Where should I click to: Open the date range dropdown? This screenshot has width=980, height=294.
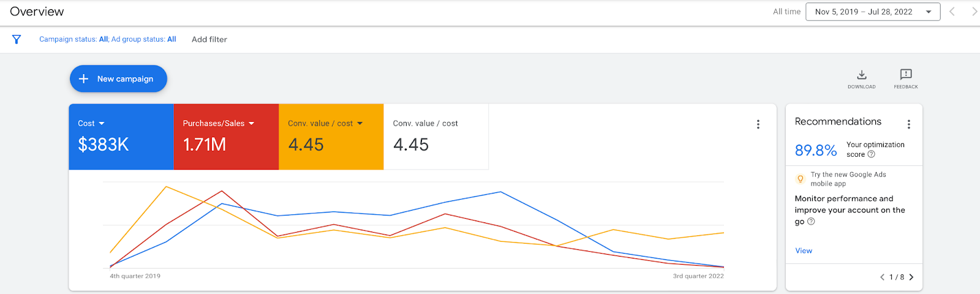pos(873,12)
